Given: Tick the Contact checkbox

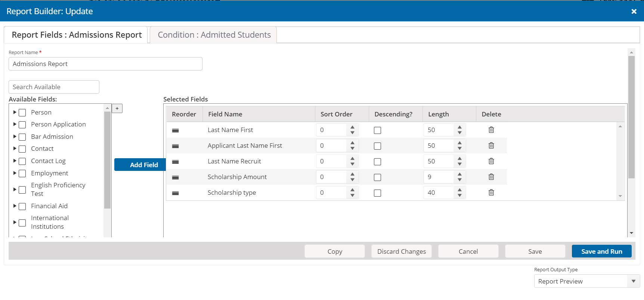Looking at the screenshot, I should [22, 149].
